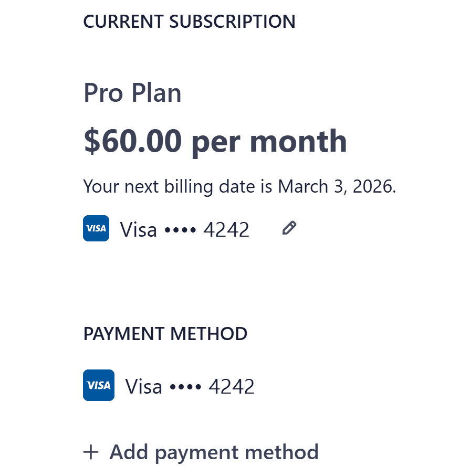Click the next billing date message
Viewport: 449px width, 476px height.
[x=239, y=186]
